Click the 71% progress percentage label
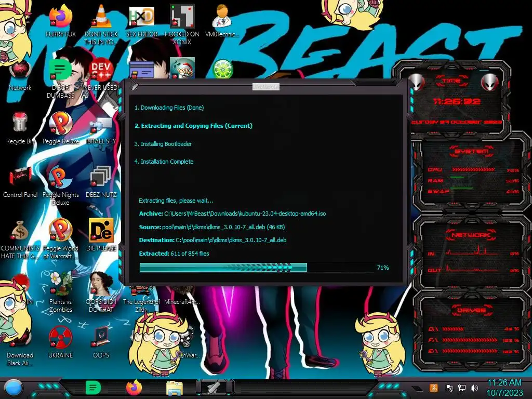 383,268
